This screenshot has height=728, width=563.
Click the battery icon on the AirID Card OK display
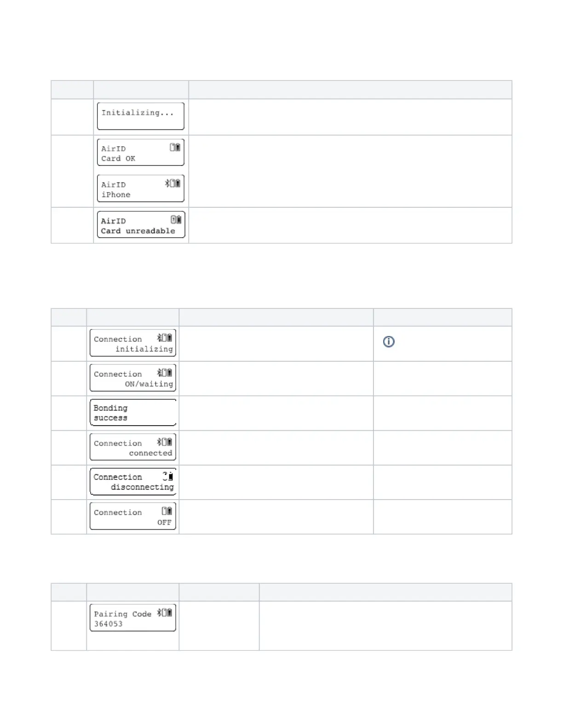click(178, 148)
